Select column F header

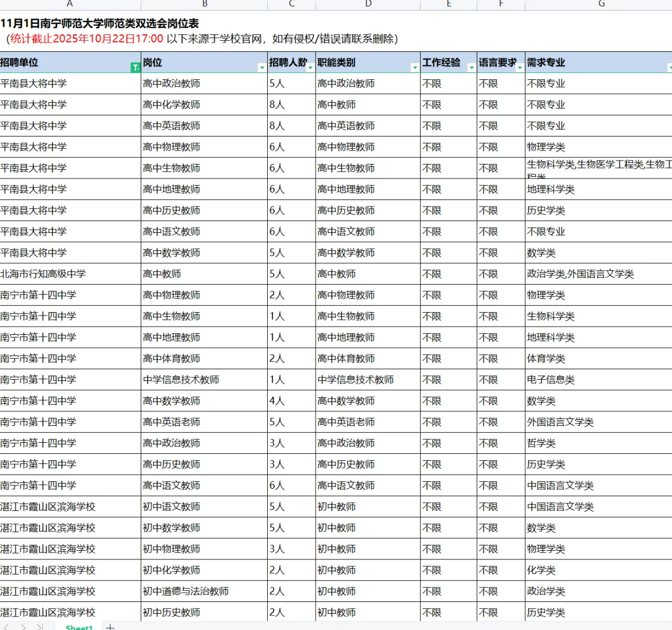[501, 4]
